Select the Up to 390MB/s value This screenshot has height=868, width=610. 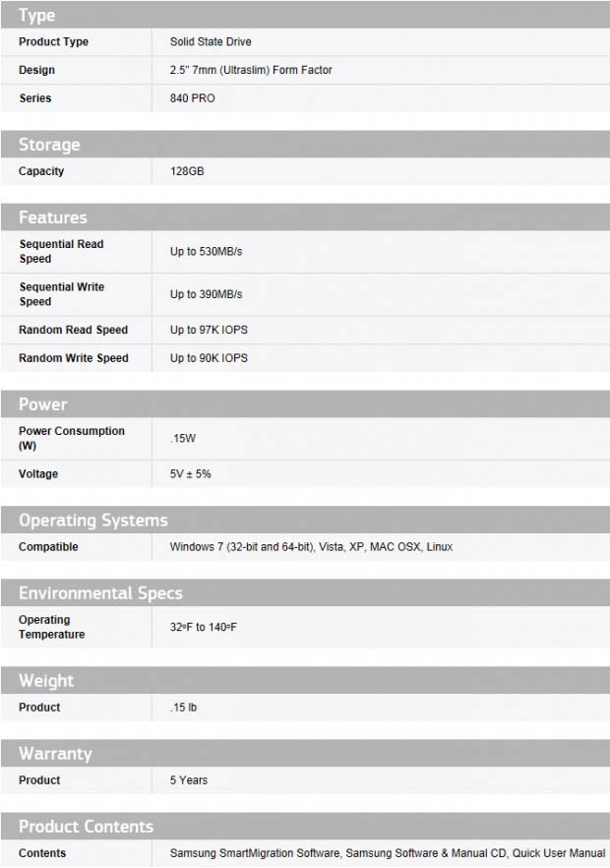[206, 294]
